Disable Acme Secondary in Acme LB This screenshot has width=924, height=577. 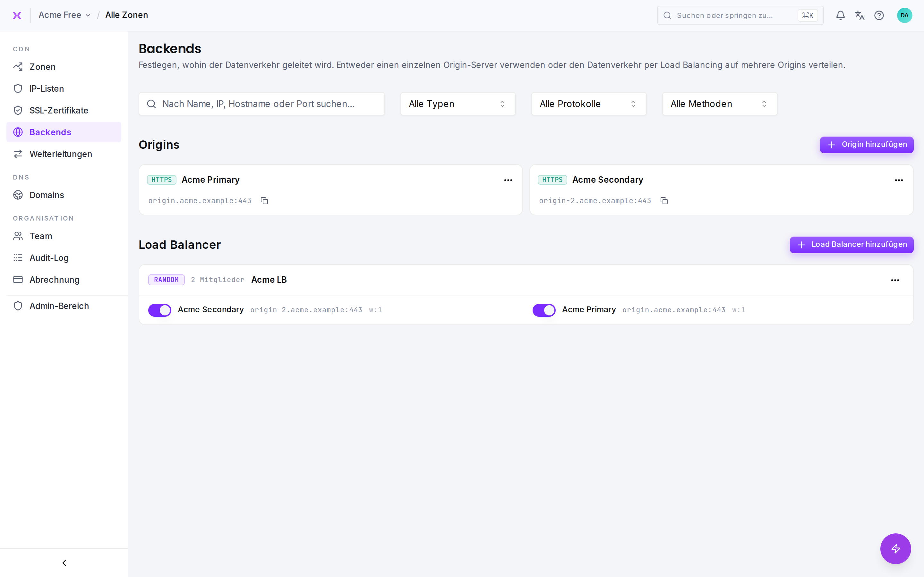159,310
